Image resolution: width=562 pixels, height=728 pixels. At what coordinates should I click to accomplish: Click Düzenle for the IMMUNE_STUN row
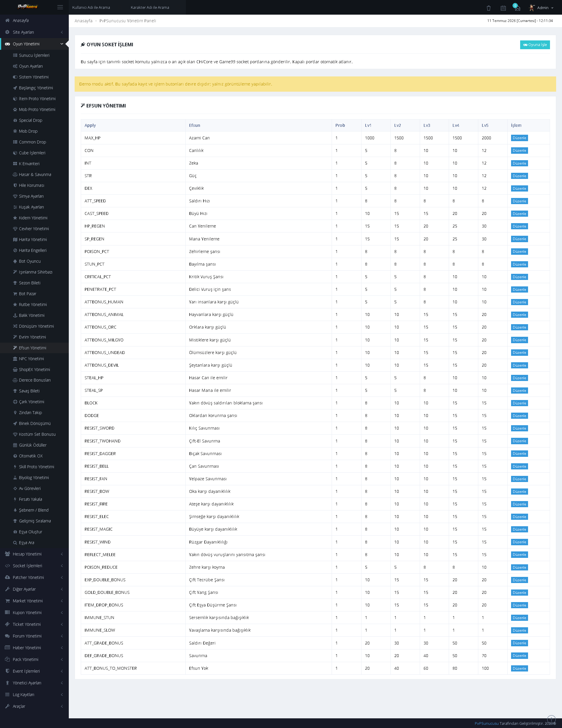519,618
